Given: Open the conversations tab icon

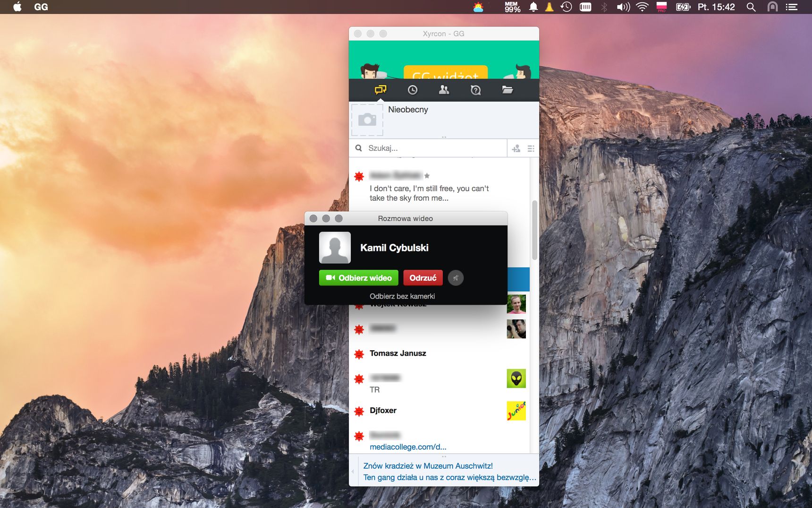Looking at the screenshot, I should pyautogui.click(x=381, y=89).
